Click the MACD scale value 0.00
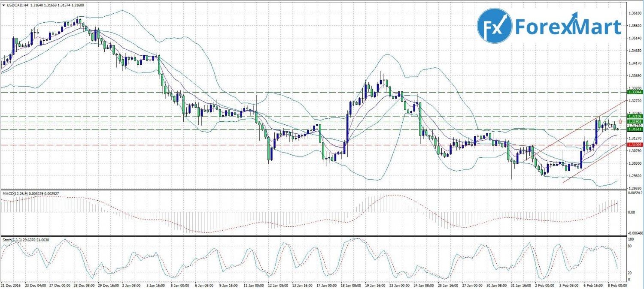The height and width of the screenshot is (289, 644). point(631,212)
